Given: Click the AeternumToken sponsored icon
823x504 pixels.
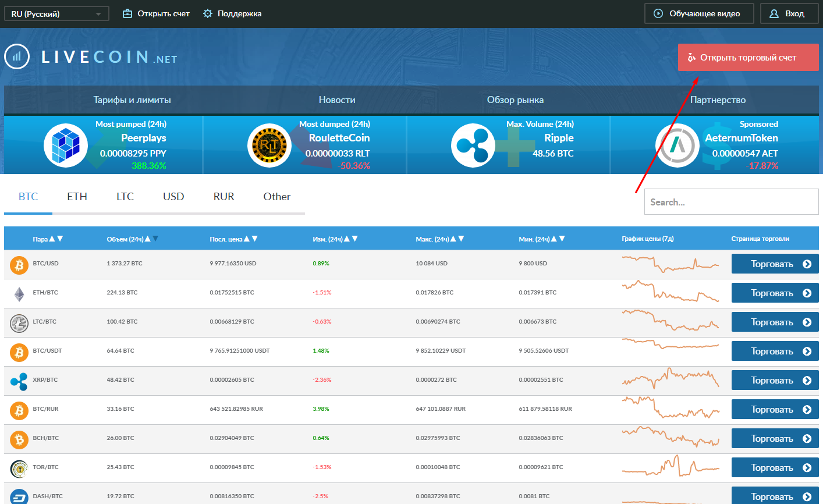Looking at the screenshot, I should click(677, 145).
